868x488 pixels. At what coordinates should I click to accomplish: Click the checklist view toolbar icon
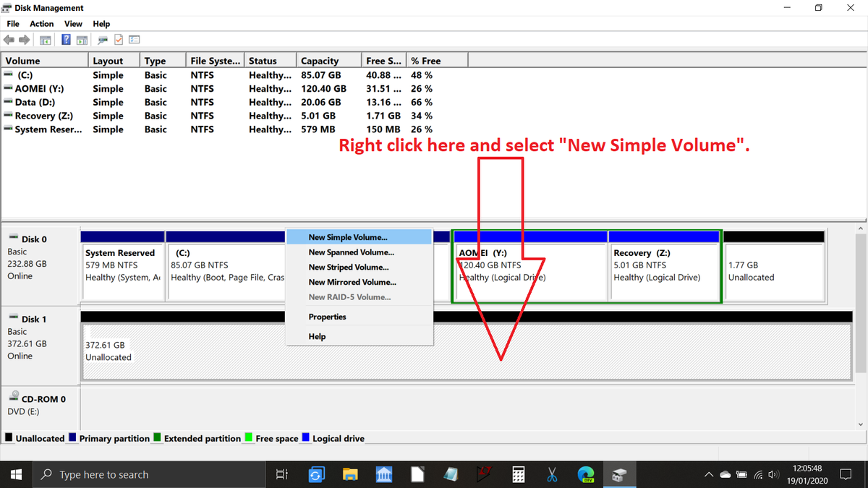(x=135, y=40)
